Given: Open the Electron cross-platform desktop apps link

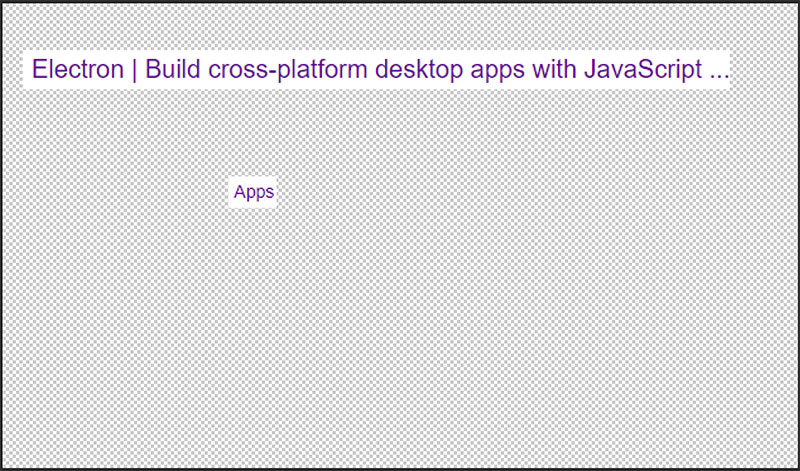Looking at the screenshot, I should [380, 69].
